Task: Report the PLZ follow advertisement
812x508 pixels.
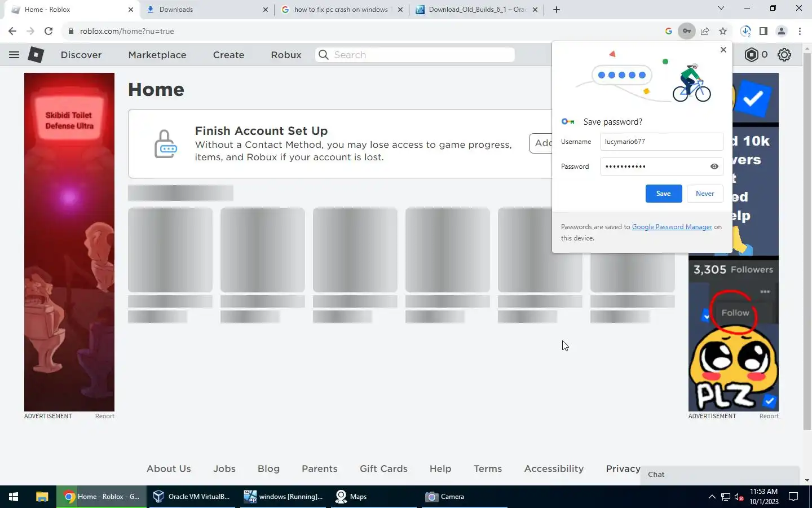Action: pyautogui.click(x=769, y=416)
